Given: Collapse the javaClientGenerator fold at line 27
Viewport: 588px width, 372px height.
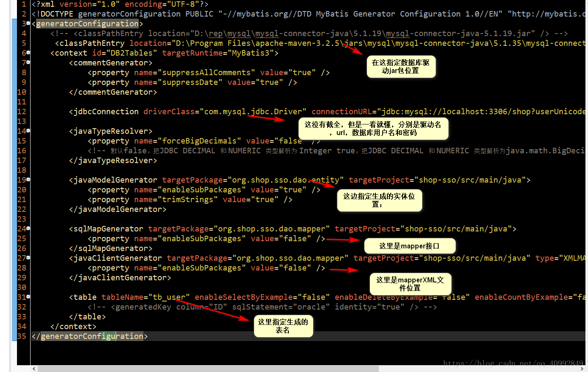Looking at the screenshot, I should click(27, 258).
